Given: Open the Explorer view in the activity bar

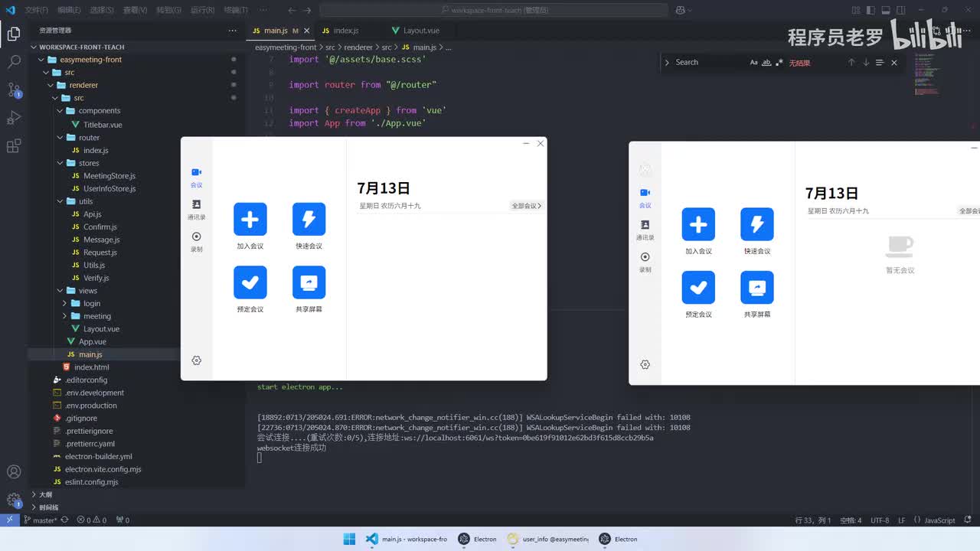Looking at the screenshot, I should 14,34.
